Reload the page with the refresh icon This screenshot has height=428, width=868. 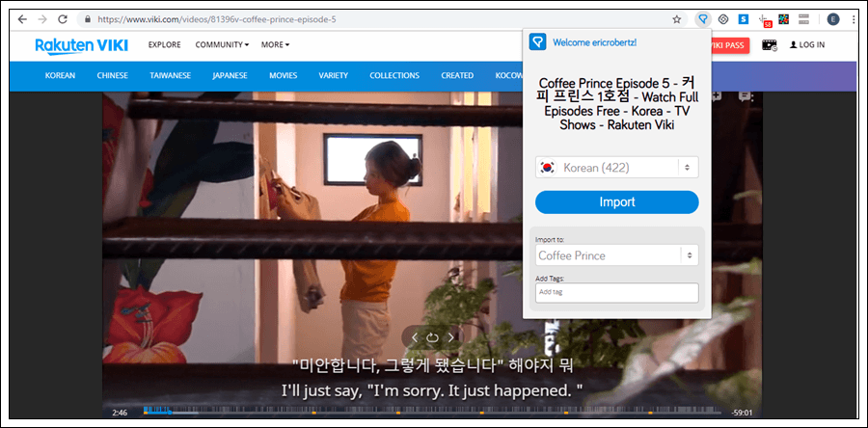point(63,19)
